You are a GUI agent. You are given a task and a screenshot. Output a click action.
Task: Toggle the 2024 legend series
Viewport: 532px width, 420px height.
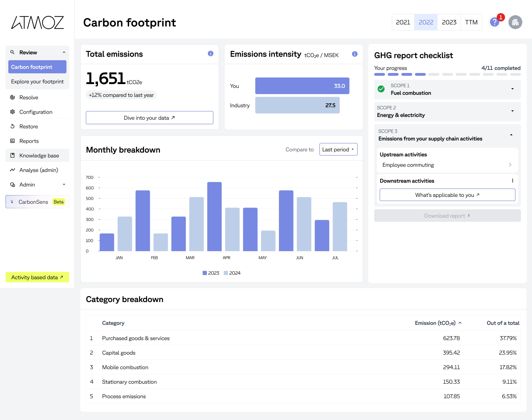click(x=232, y=273)
